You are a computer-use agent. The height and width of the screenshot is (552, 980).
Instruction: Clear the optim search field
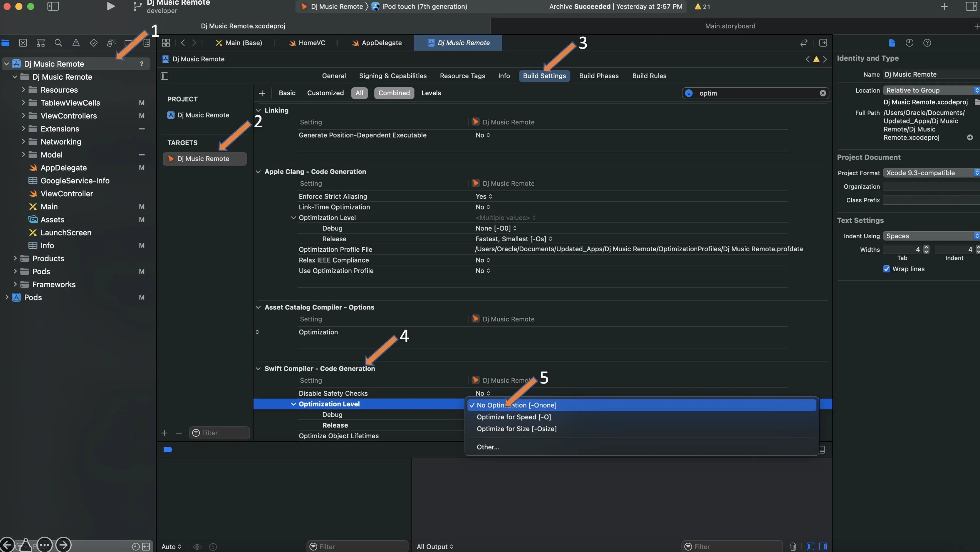(x=823, y=93)
